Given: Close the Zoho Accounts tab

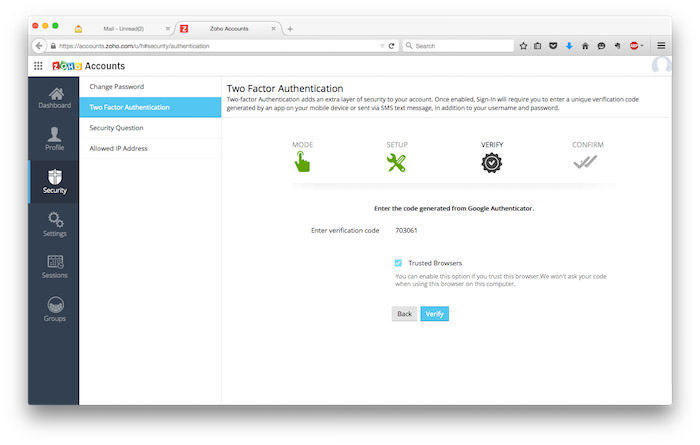Looking at the screenshot, I should click(274, 29).
